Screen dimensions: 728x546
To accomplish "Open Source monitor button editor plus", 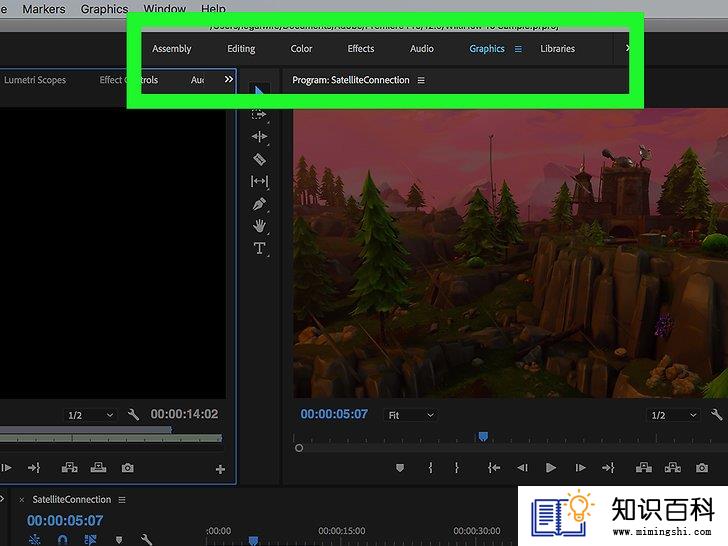I will (221, 469).
